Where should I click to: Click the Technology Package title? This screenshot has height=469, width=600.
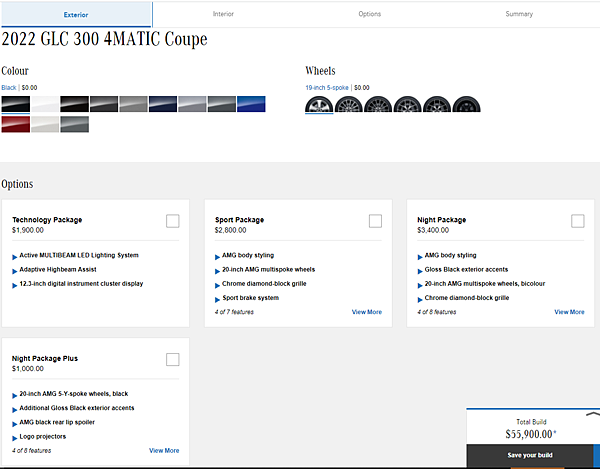click(47, 220)
